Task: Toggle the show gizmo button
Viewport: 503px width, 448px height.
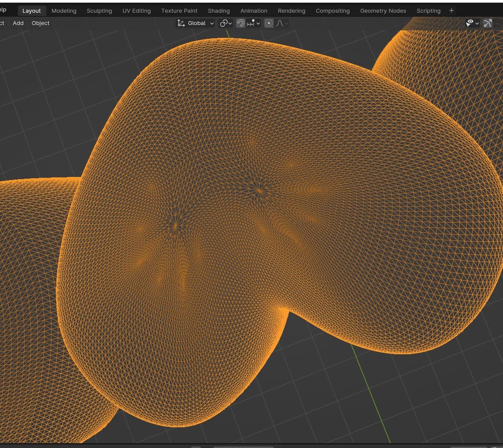Action: (x=488, y=23)
